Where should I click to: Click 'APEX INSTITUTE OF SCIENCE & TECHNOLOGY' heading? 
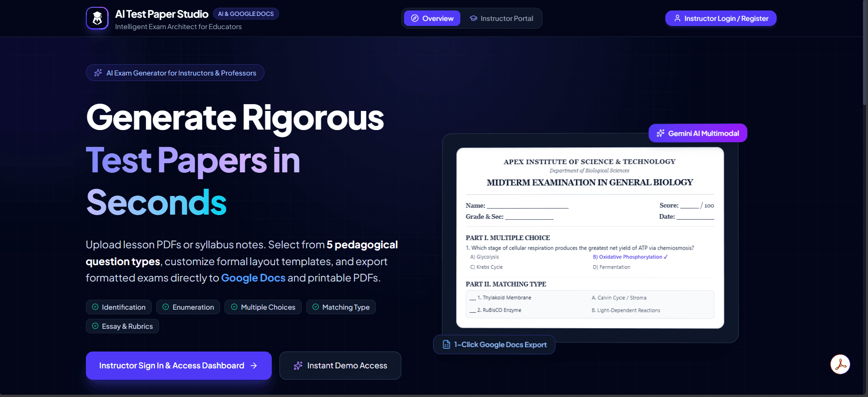coord(589,162)
